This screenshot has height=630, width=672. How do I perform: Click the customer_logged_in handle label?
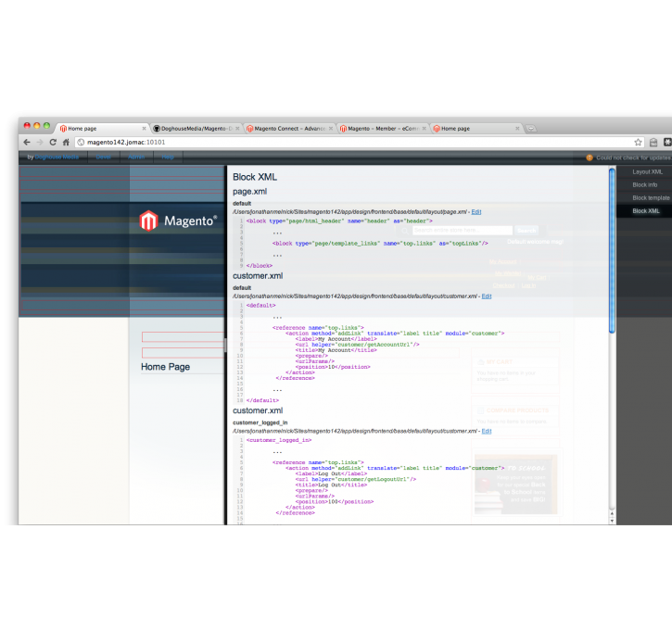pos(260,422)
